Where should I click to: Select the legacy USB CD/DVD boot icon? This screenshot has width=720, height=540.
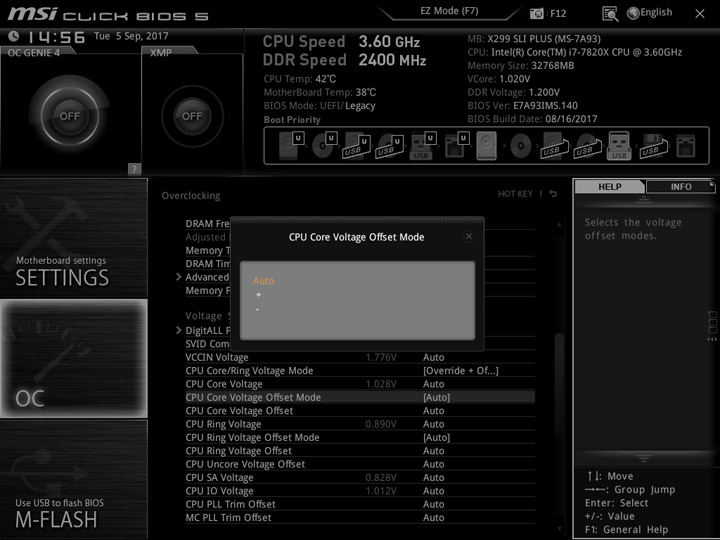pyautogui.click(x=588, y=146)
